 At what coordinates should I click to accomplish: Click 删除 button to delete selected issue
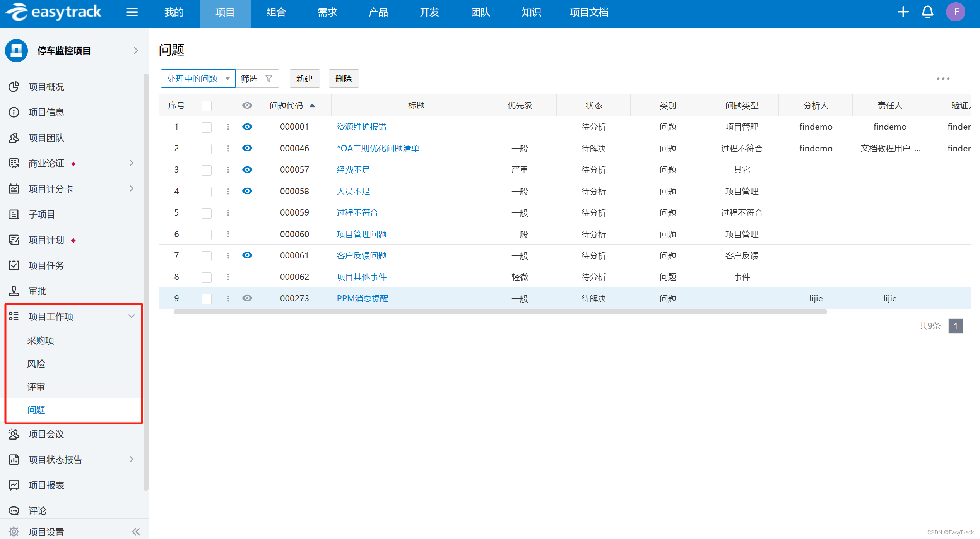click(x=344, y=78)
